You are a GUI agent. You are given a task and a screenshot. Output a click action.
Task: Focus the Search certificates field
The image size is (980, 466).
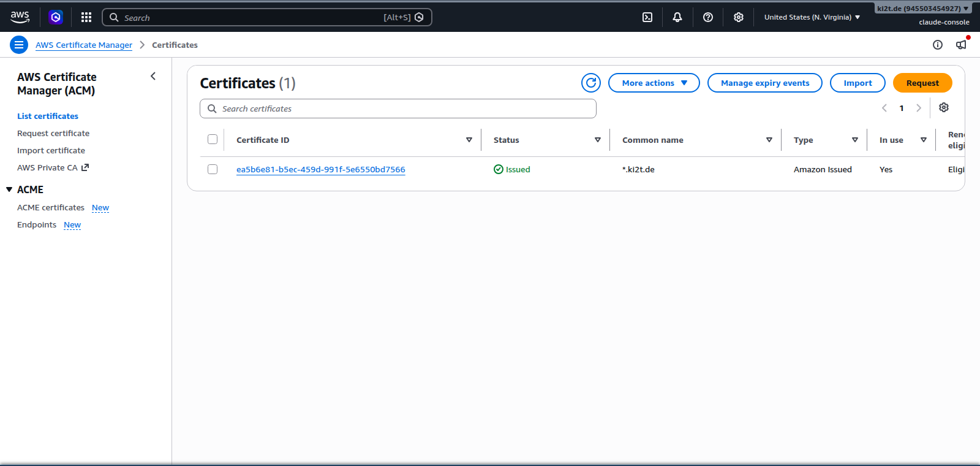coord(398,109)
